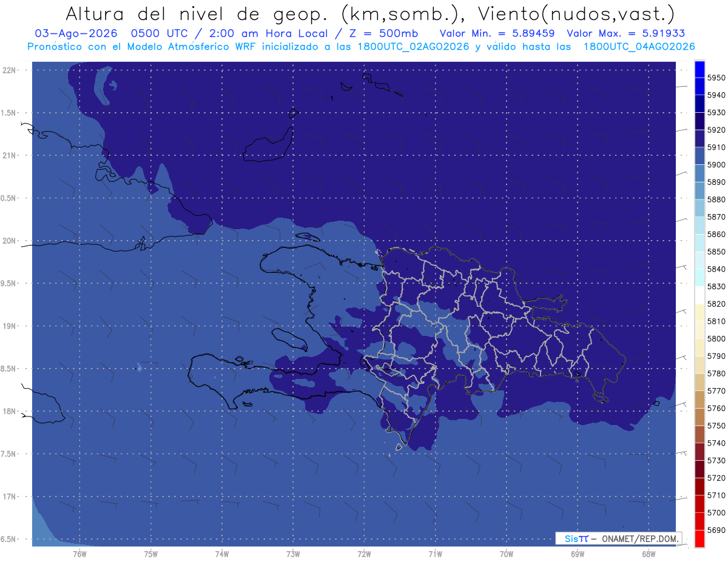Click the 71W longitude axis label
Screen dimensions: 728x562
tap(435, 554)
